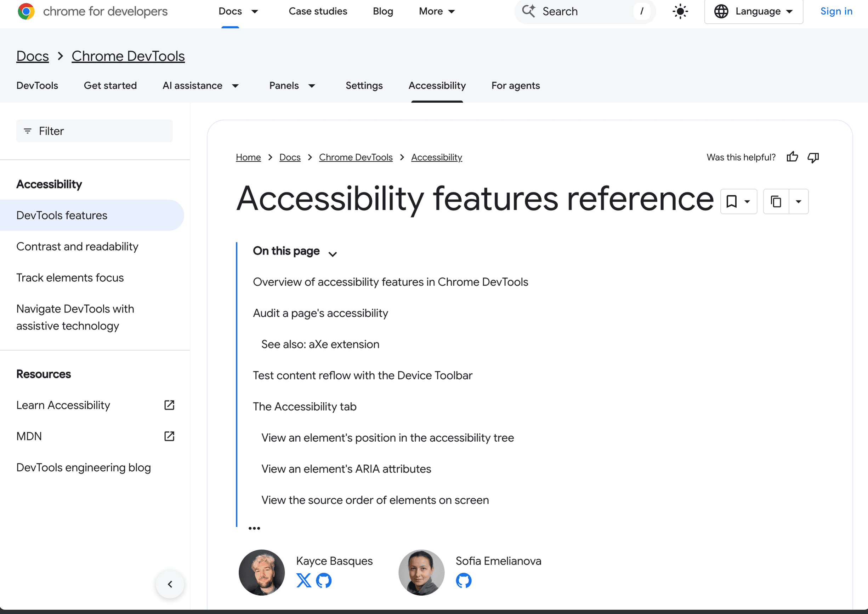Screen dimensions: 868x614
Task: Click the chrome for developers site title
Action: click(105, 11)
